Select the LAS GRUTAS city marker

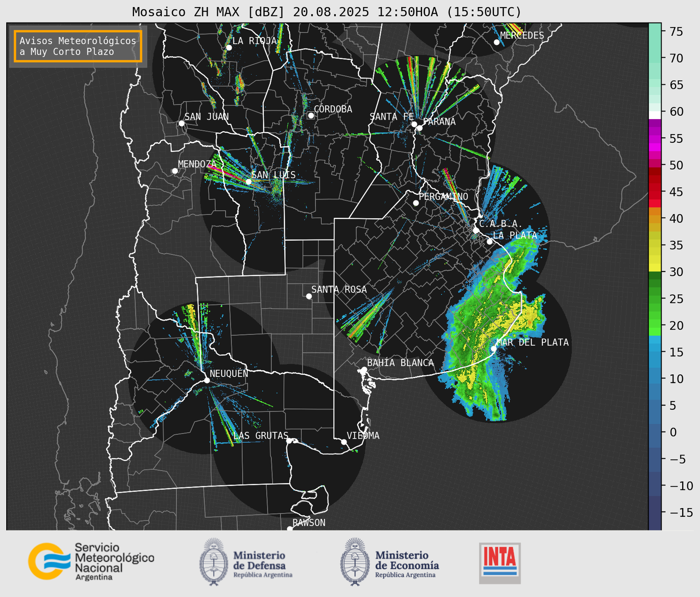coord(289,441)
